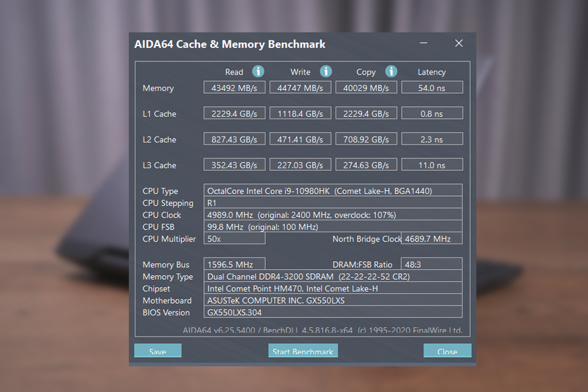Click Memory Type DDR4-3200 field
Image resolution: width=588 pixels, height=392 pixels.
[333, 276]
